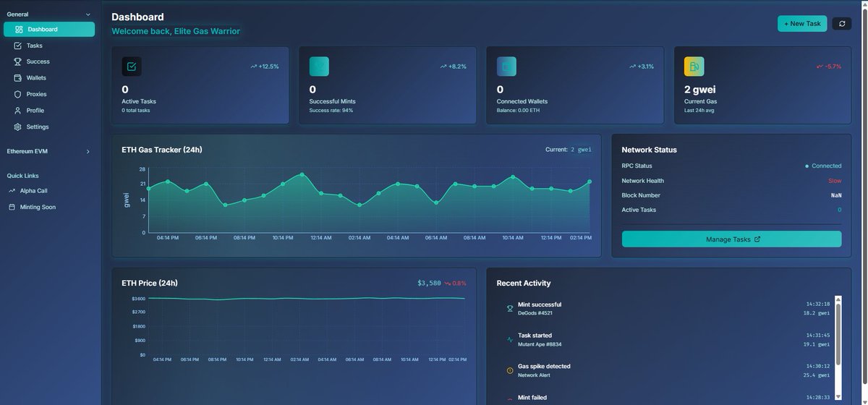Click the Network Health Slow value

tap(835, 181)
